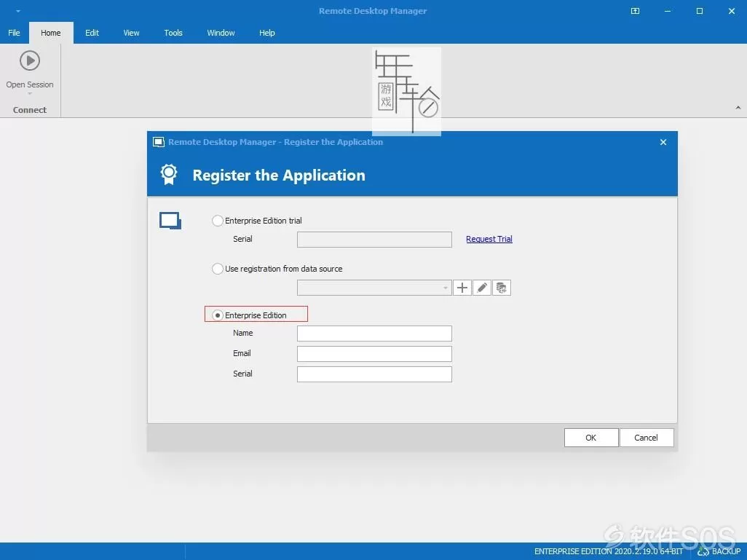
Task: Click quick access dropdown arrow in title bar
Action: [17, 11]
